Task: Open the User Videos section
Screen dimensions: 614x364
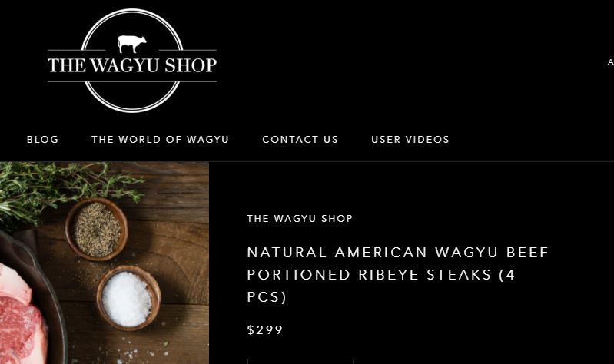Action: pos(410,139)
